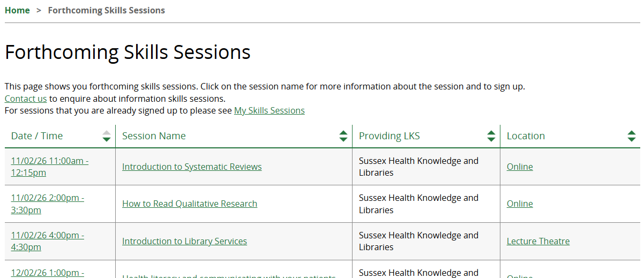Viewport: 644px width, 278px height.
Task: Click Online location for Qualitative Research session
Action: [x=520, y=204]
